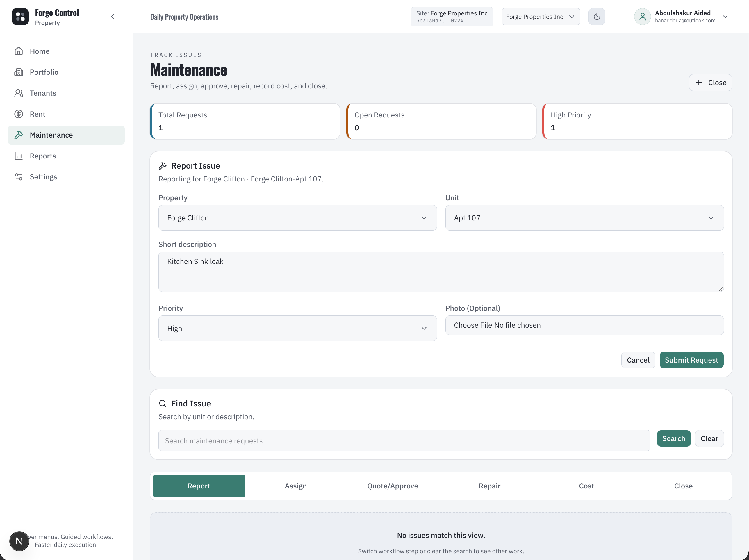Click the hanadderia@outlook.com email text

[685, 21]
